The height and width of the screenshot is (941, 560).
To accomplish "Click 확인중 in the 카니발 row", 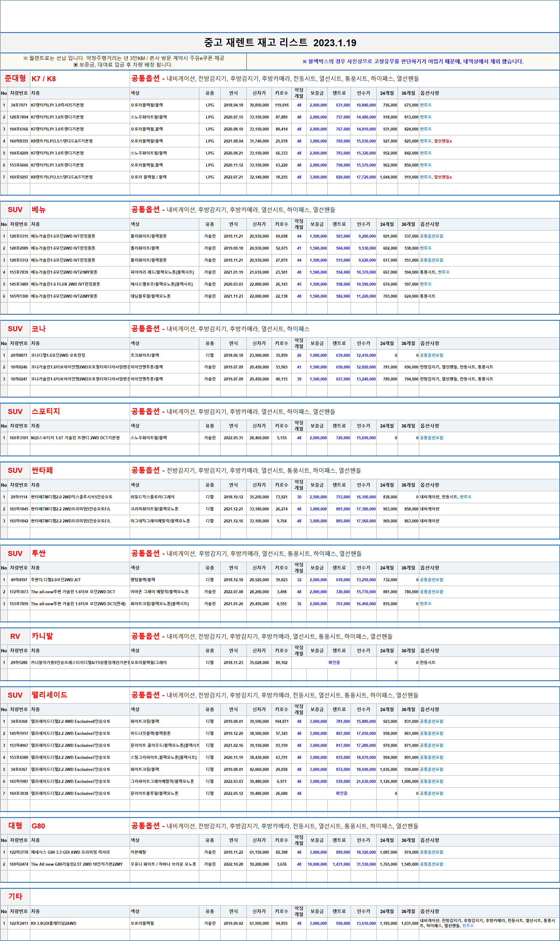I will tap(334, 663).
